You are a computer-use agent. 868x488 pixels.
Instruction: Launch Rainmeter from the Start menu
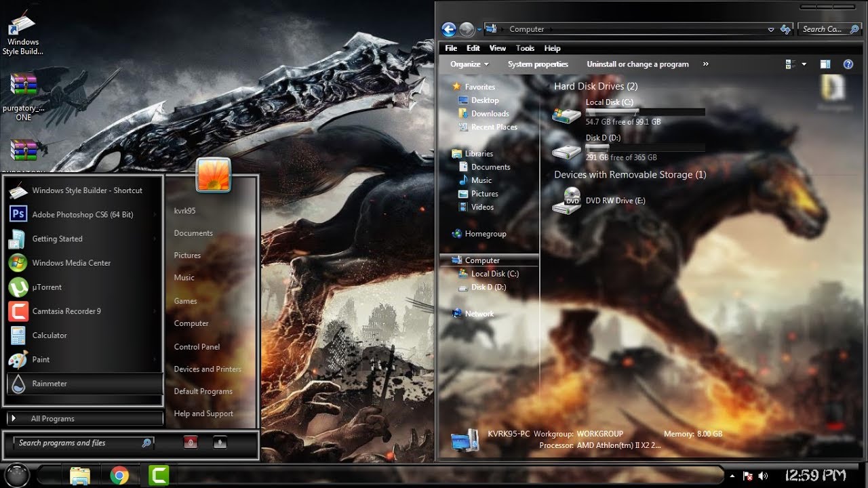[x=85, y=384]
